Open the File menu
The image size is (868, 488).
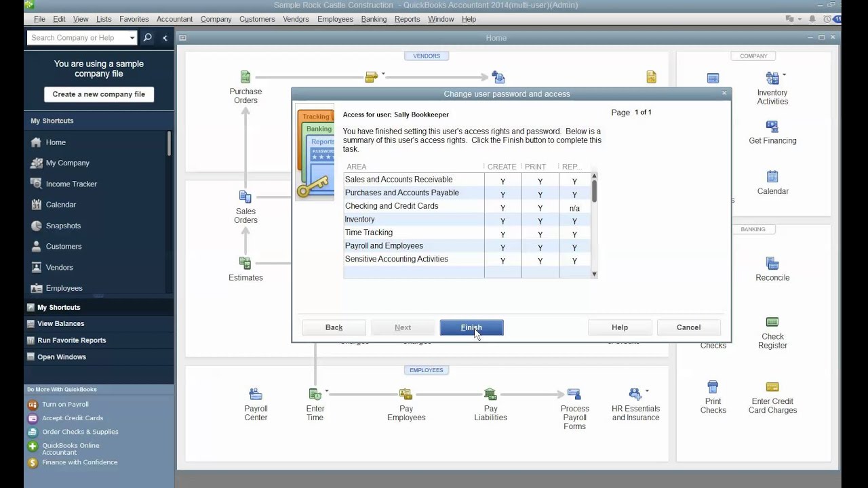point(39,19)
